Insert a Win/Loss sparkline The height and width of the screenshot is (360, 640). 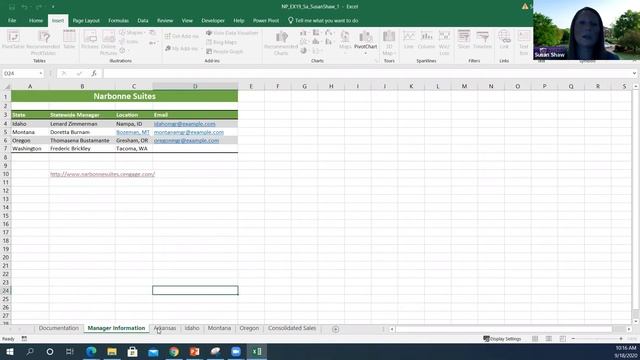click(x=444, y=42)
